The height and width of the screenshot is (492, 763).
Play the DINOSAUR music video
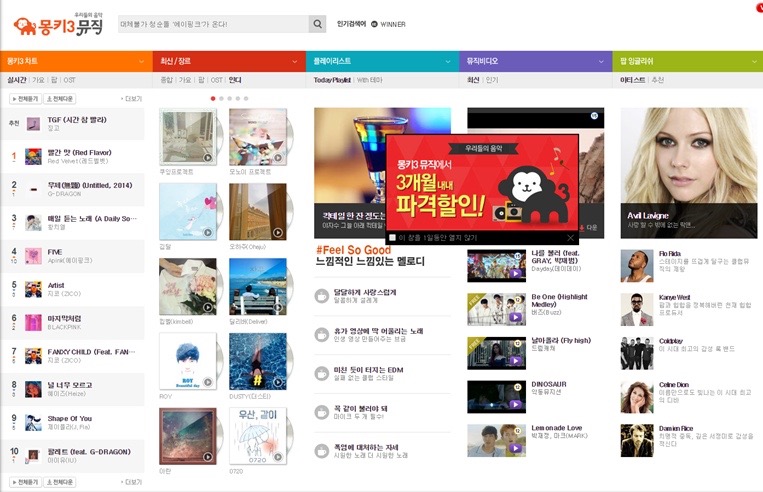[x=515, y=404]
